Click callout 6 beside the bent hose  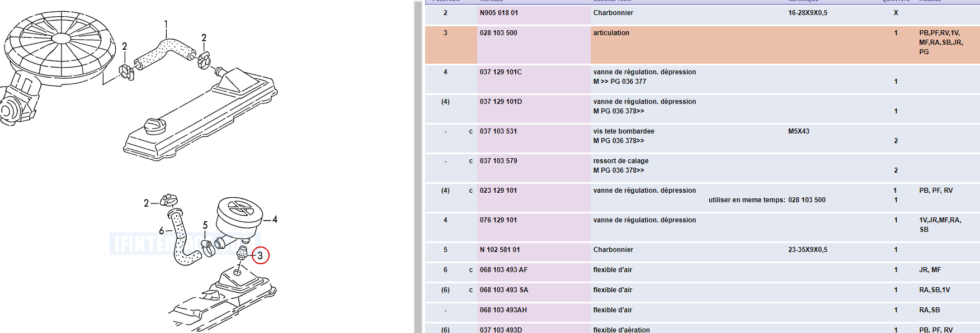[161, 231]
